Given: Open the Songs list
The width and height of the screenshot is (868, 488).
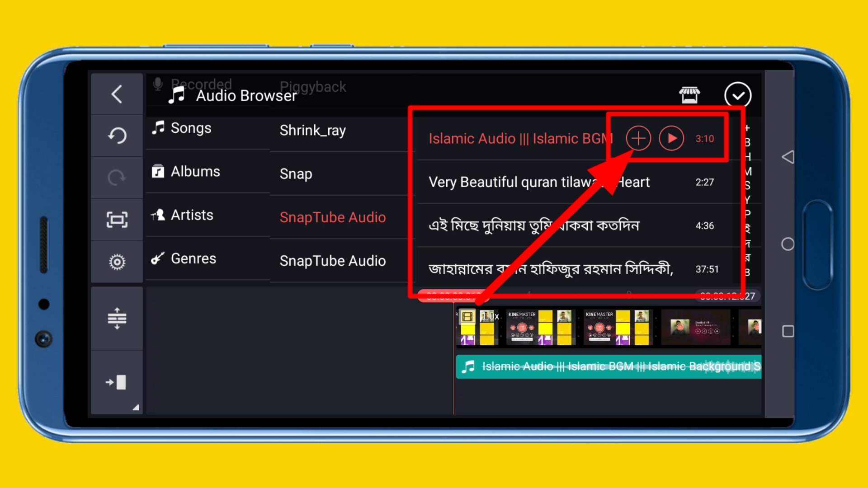Looking at the screenshot, I should pos(190,128).
